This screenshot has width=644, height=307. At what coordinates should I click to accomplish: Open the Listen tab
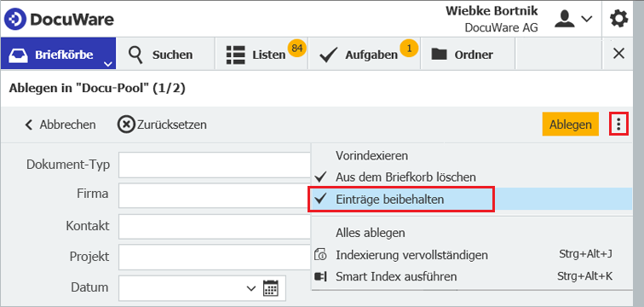point(262,55)
